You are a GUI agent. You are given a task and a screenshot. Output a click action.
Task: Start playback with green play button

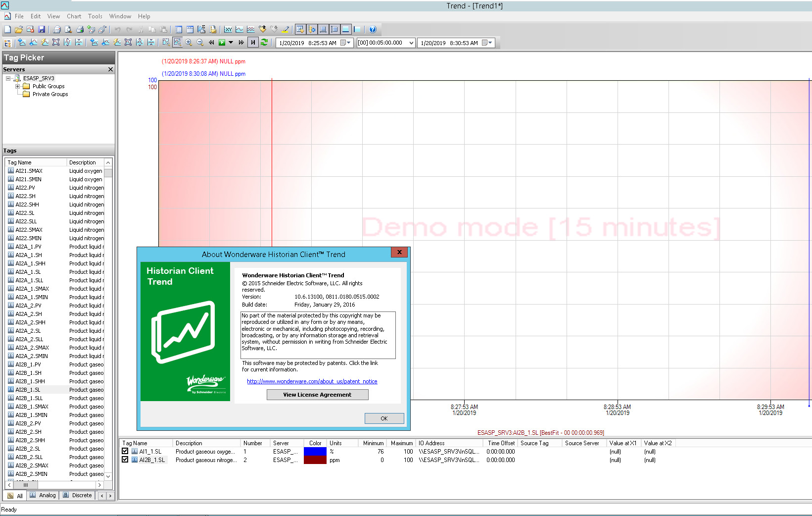point(222,42)
